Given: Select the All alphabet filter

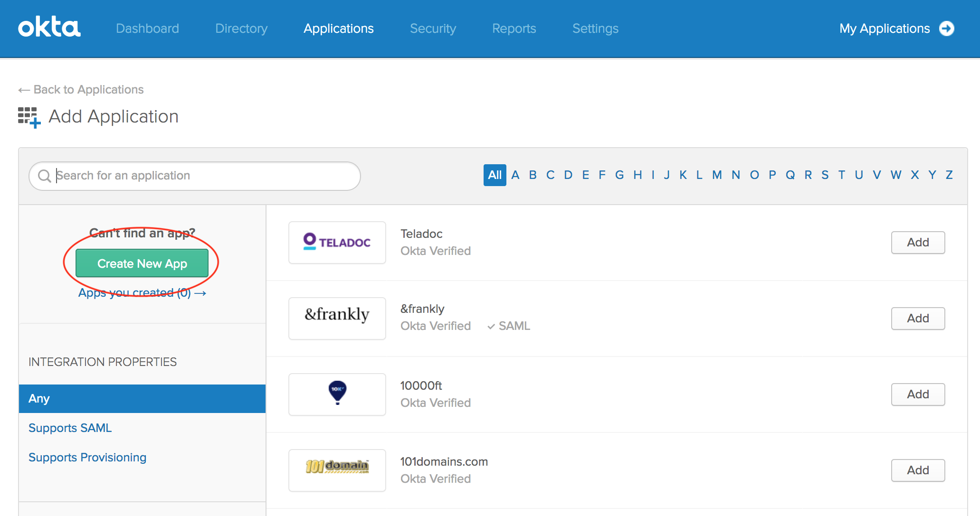Looking at the screenshot, I should tap(495, 175).
